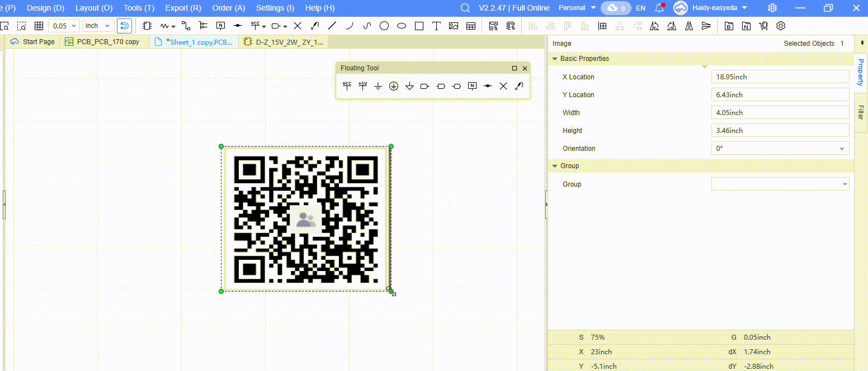
Task: Select the rectangle drawing tool
Action: 419,26
